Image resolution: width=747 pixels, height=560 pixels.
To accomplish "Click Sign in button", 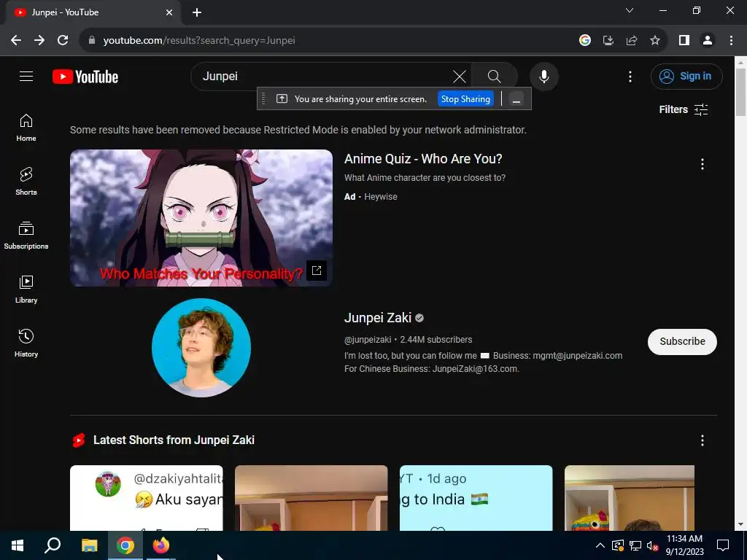I will (686, 76).
